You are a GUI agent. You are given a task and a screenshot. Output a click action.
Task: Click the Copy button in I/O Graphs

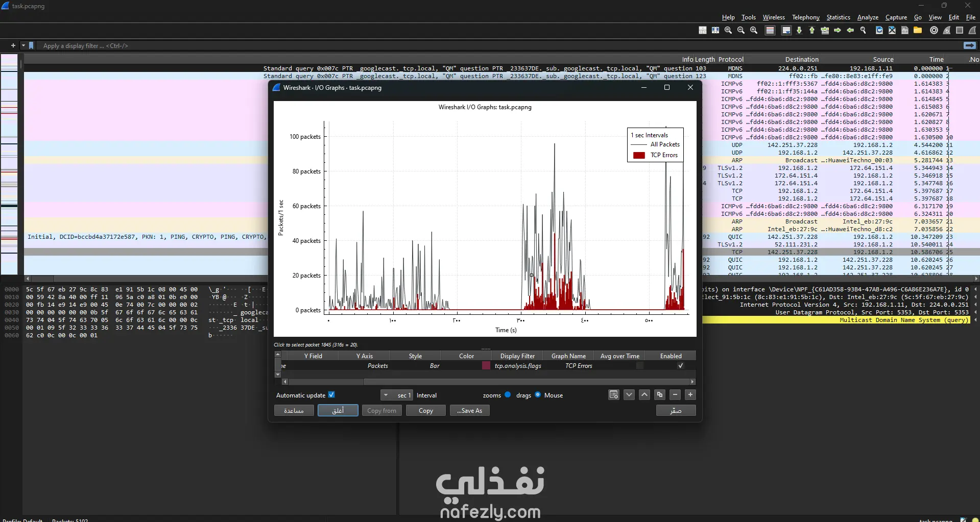tap(426, 411)
